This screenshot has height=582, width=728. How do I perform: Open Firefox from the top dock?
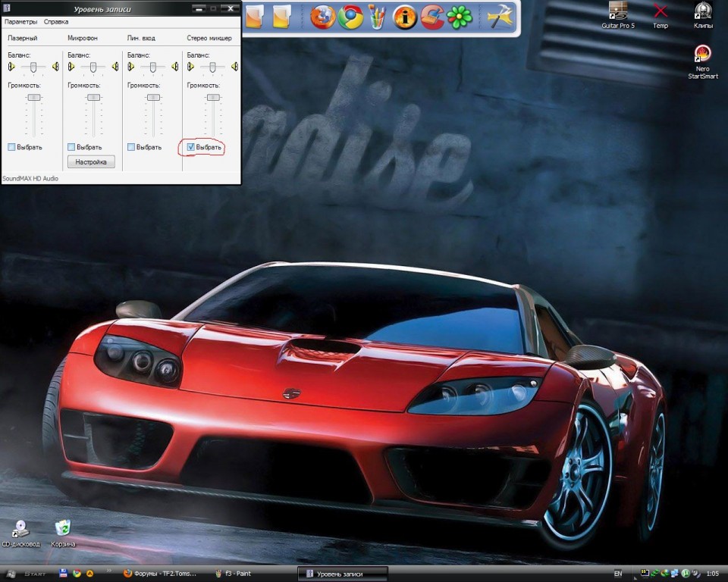pos(323,17)
